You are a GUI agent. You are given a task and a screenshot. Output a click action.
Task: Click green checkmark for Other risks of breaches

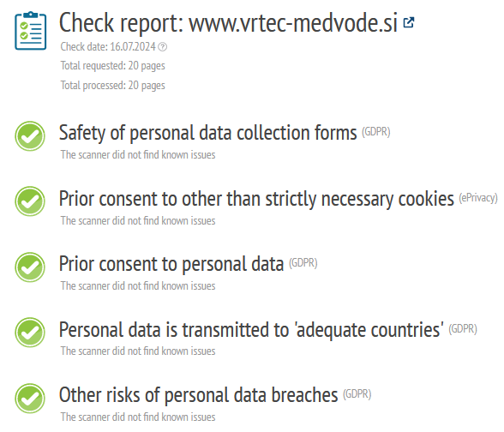30,399
